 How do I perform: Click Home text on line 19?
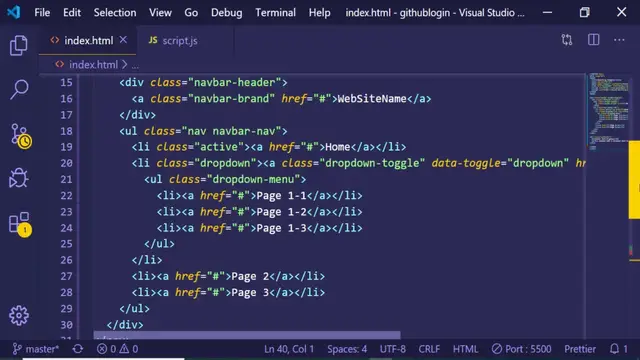pos(338,147)
